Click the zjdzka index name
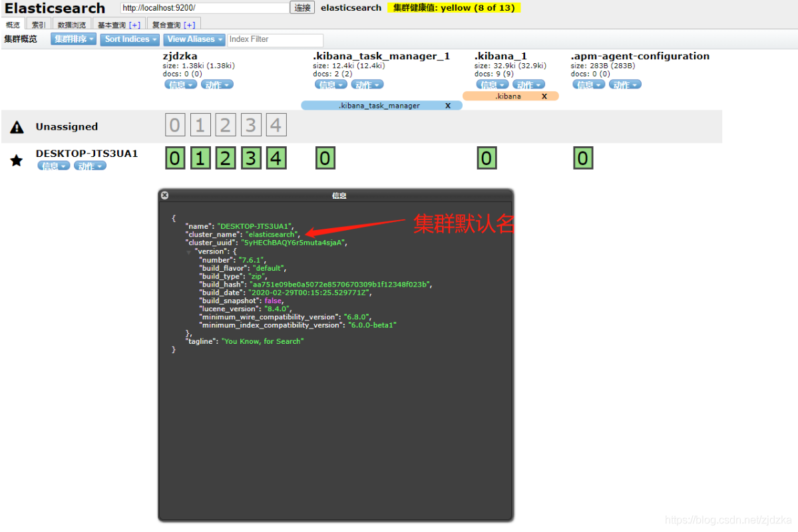The image size is (798, 532). tap(180, 56)
